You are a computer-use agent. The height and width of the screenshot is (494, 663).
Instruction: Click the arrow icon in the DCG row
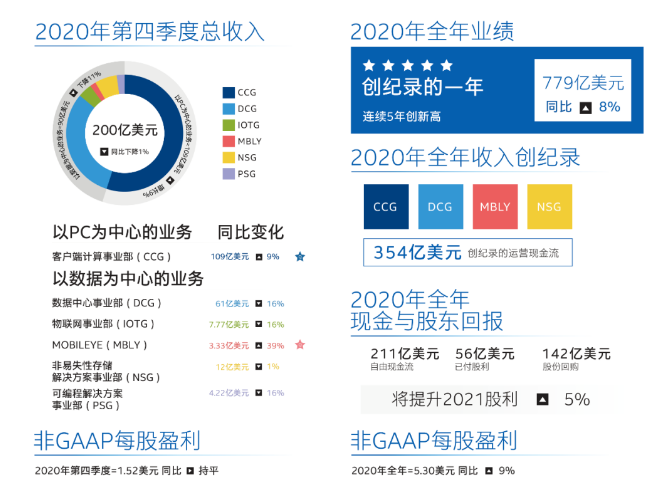click(259, 303)
